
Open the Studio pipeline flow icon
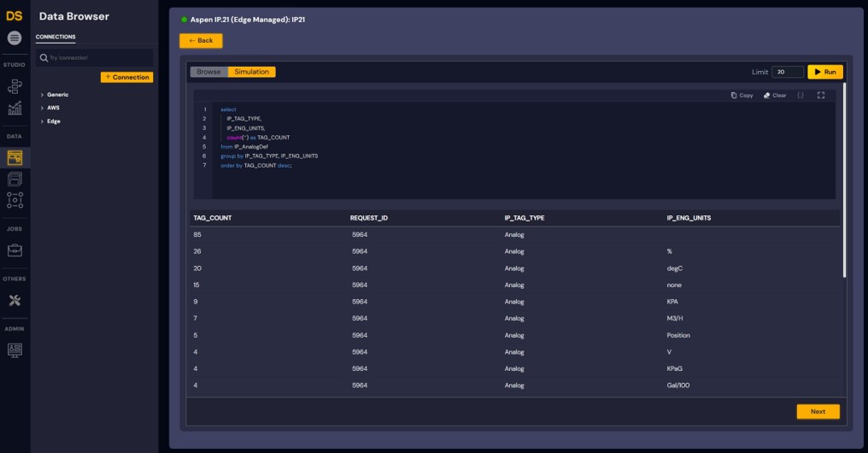[x=15, y=86]
